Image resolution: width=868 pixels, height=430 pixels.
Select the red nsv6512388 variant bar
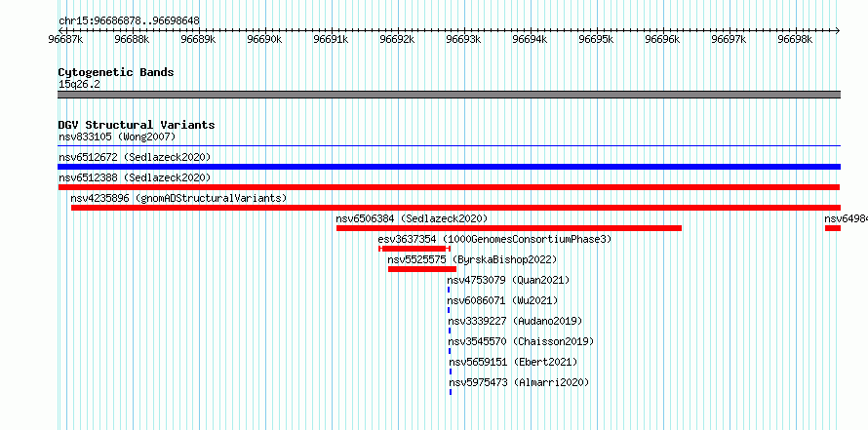click(449, 187)
